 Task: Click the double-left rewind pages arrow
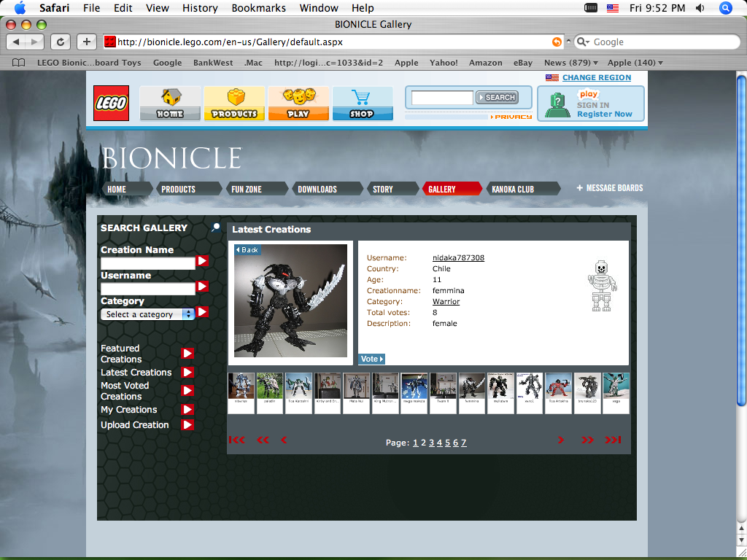263,440
